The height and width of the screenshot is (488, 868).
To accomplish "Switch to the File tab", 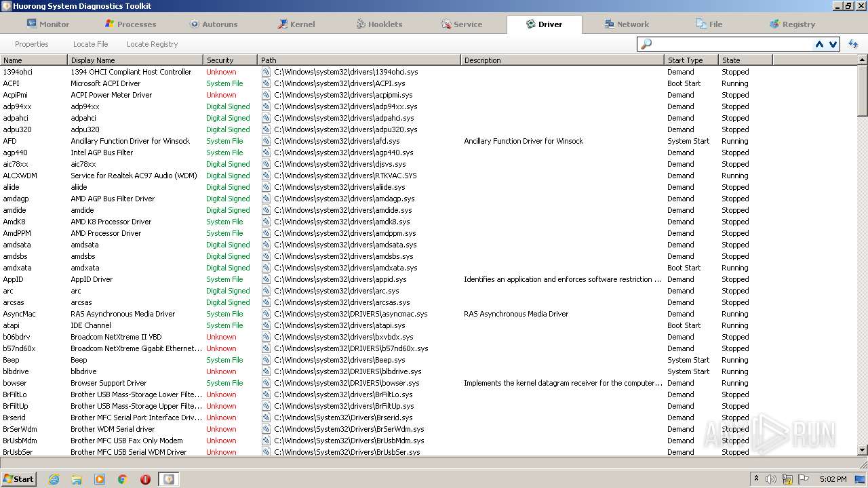I will tap(709, 24).
